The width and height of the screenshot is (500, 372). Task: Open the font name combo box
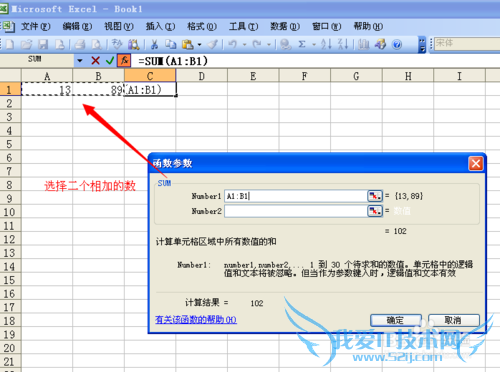click(467, 43)
